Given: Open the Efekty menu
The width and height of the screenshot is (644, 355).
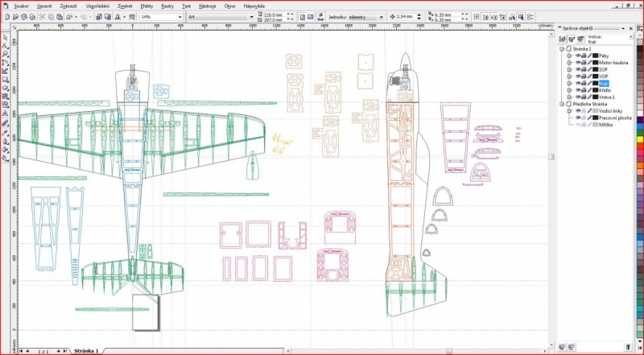Looking at the screenshot, I should tap(147, 6).
